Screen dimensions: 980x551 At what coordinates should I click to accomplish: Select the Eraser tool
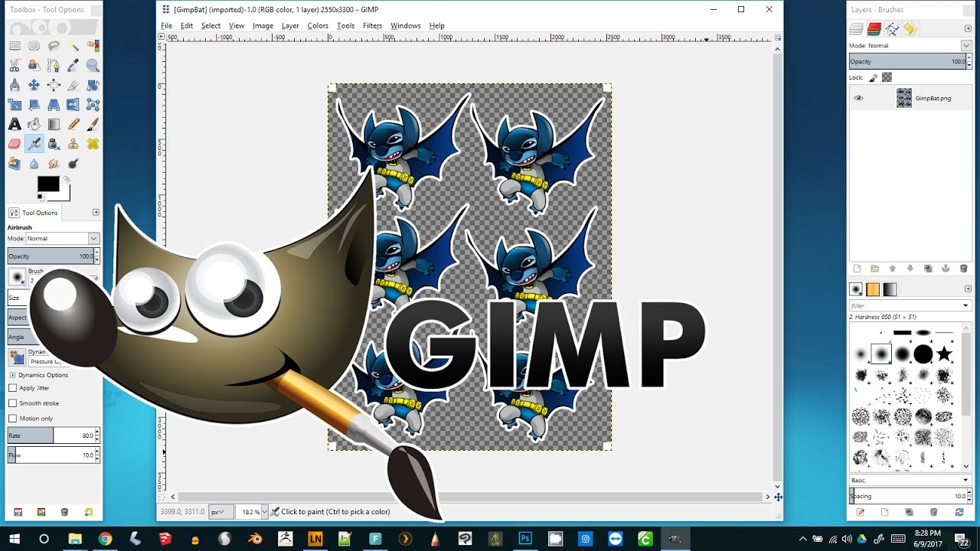pos(15,144)
